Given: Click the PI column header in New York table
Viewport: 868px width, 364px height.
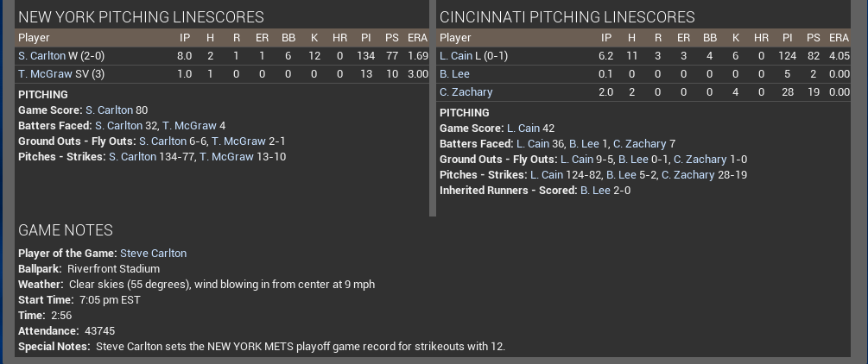Looking at the screenshot, I should click(x=366, y=38).
